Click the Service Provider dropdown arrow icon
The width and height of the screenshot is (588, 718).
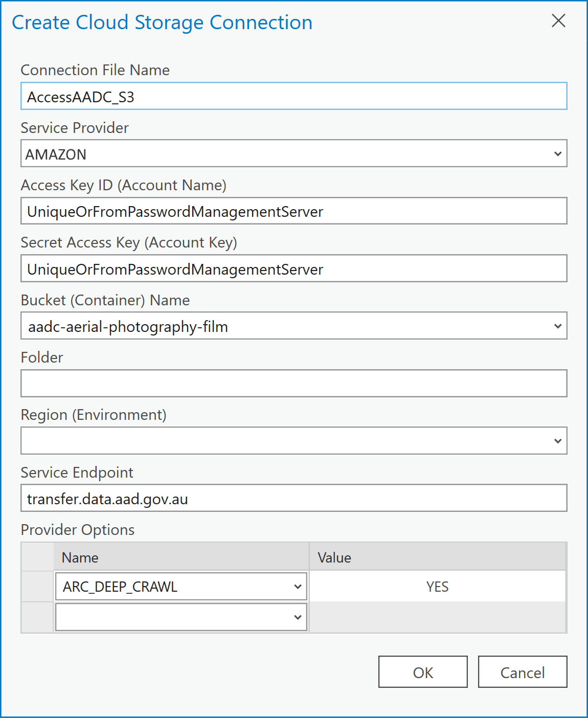coord(558,154)
